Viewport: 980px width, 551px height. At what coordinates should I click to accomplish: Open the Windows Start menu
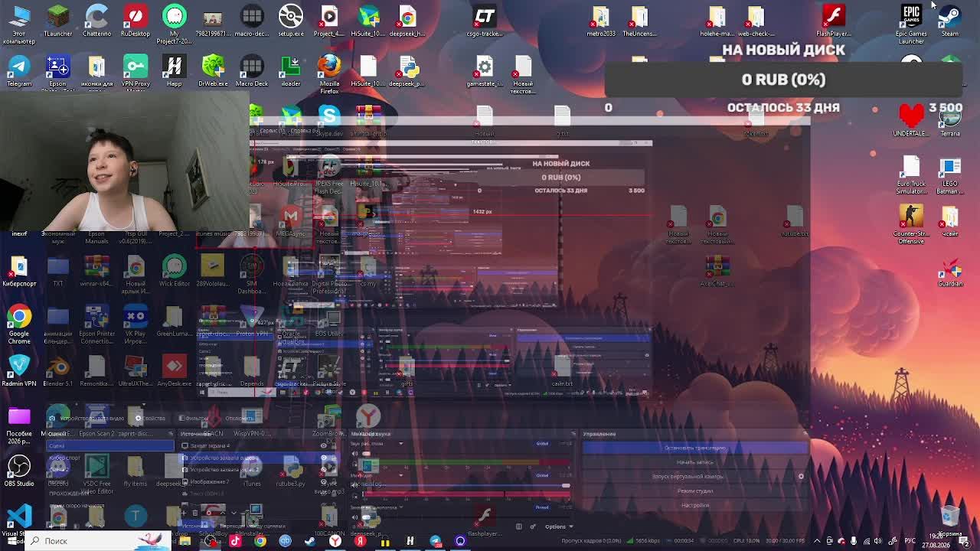(12, 541)
